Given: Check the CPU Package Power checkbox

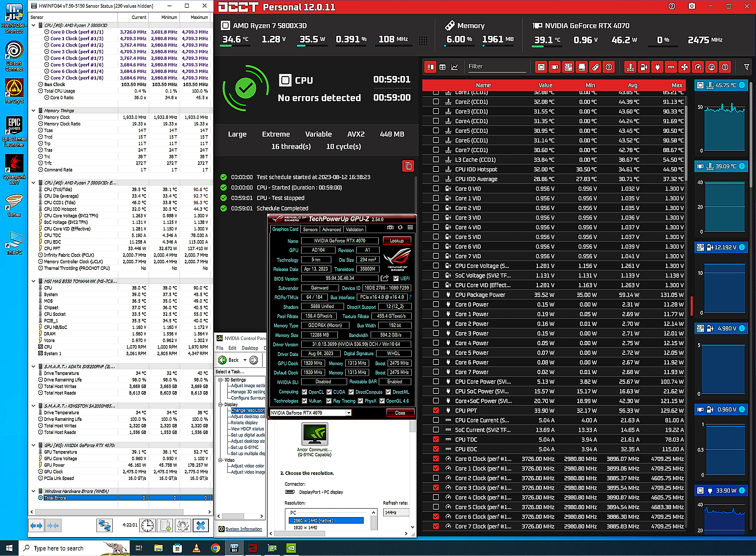Looking at the screenshot, I should [436, 295].
